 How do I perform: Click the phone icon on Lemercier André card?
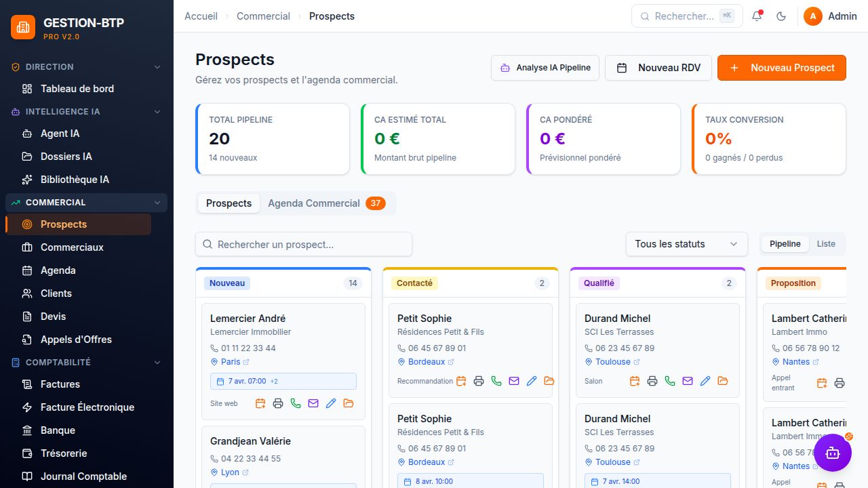296,403
